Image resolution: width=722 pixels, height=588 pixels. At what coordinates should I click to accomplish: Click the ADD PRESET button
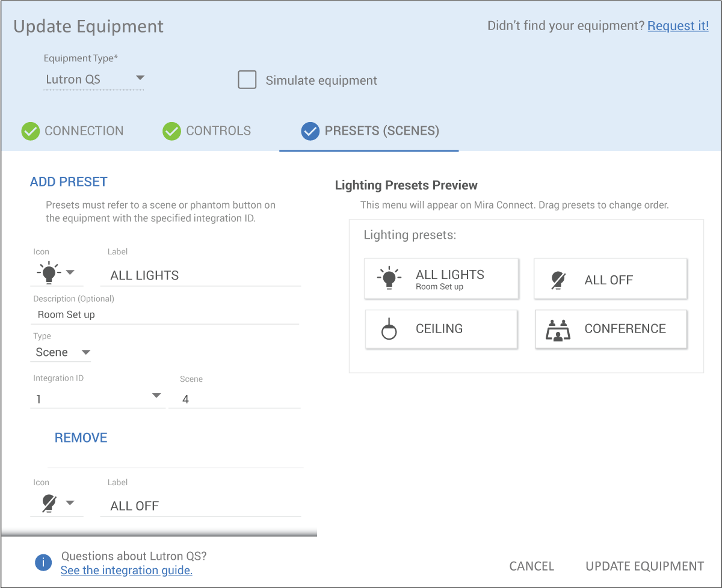pyautogui.click(x=69, y=182)
